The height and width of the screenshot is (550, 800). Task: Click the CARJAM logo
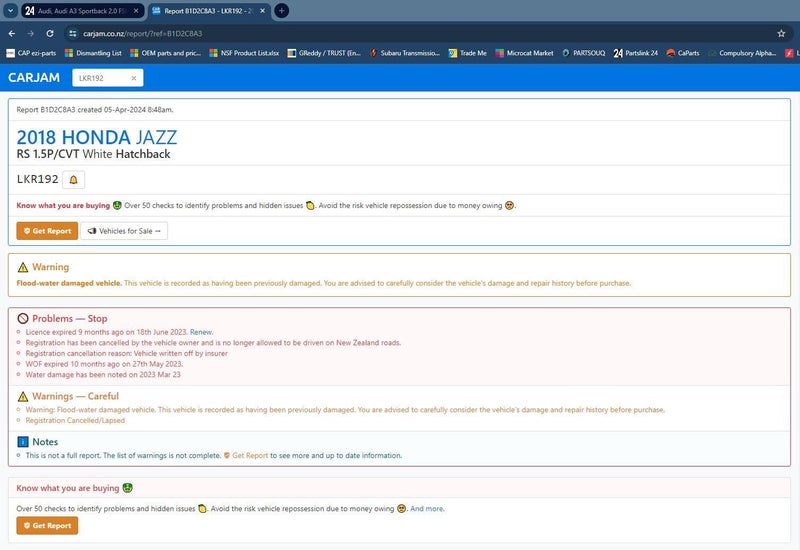tap(34, 78)
